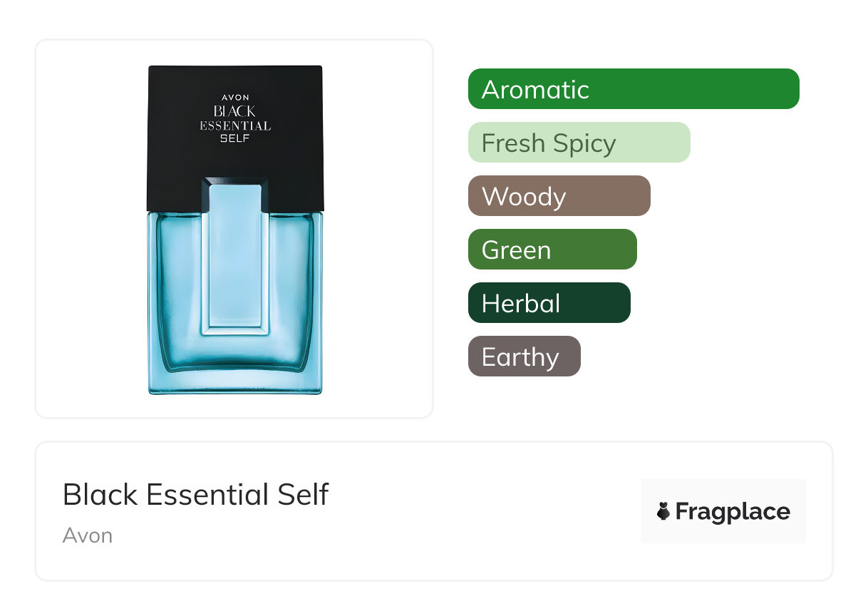Screen dimensions: 868x616
Task: Select the Fresh Spicy accord bar
Action: pos(579,143)
